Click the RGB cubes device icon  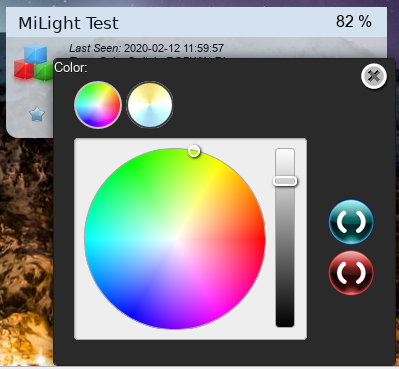pos(33,63)
